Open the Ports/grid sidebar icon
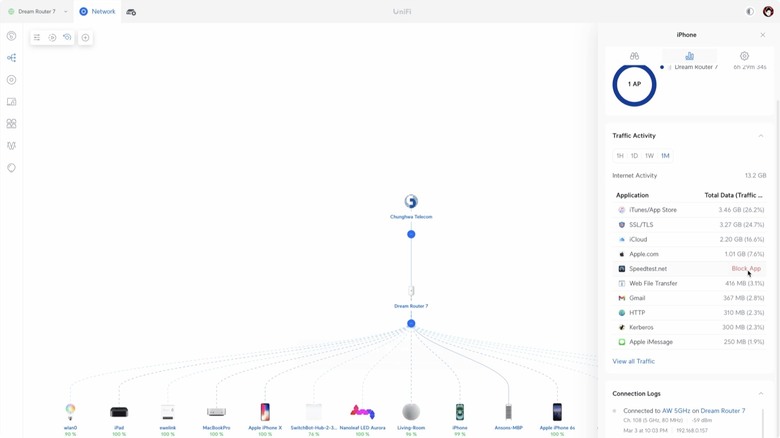The width and height of the screenshot is (780, 438). coord(11,123)
